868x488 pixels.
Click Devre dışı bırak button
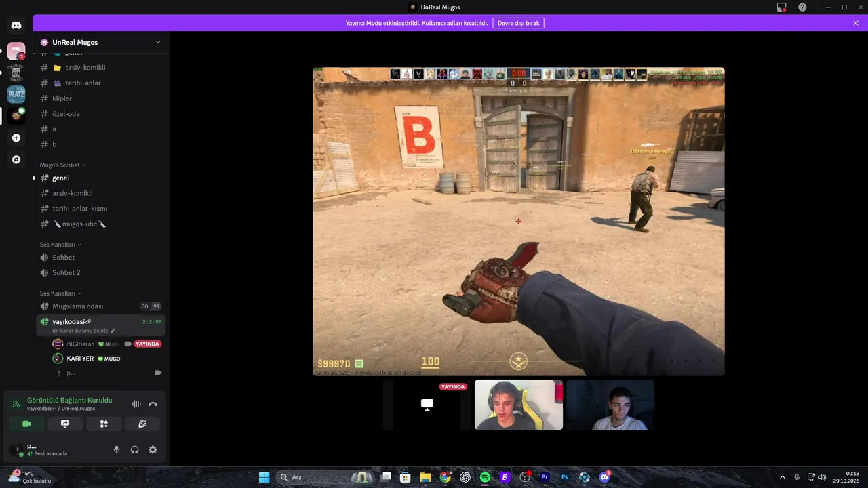[518, 23]
